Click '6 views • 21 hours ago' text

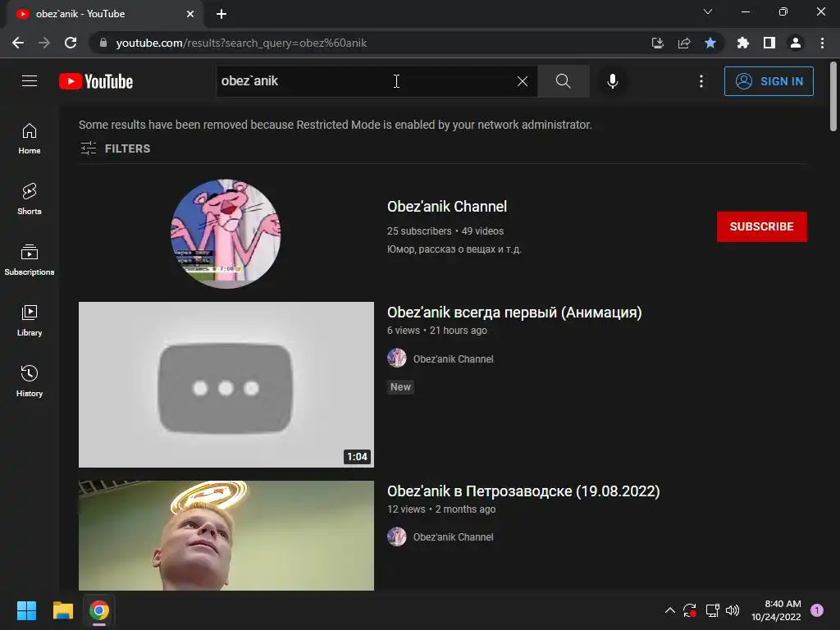(437, 331)
